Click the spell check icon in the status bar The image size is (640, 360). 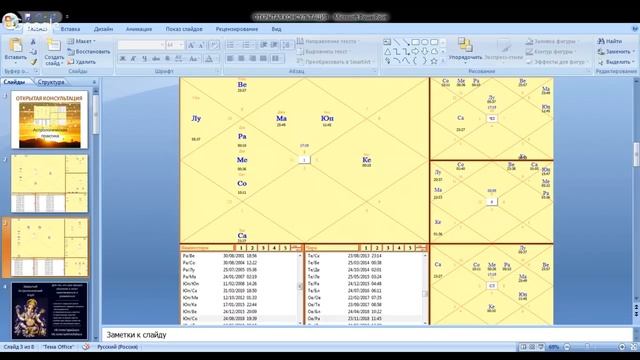(86, 347)
